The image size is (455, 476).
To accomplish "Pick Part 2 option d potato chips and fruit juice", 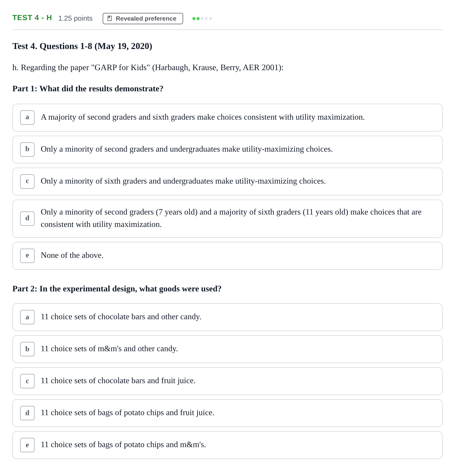I will 228,413.
